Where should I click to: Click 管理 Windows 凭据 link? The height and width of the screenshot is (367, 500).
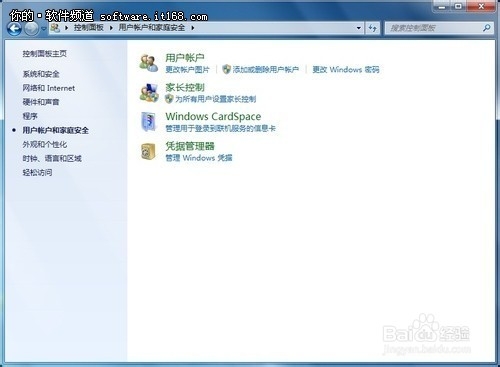(199, 158)
